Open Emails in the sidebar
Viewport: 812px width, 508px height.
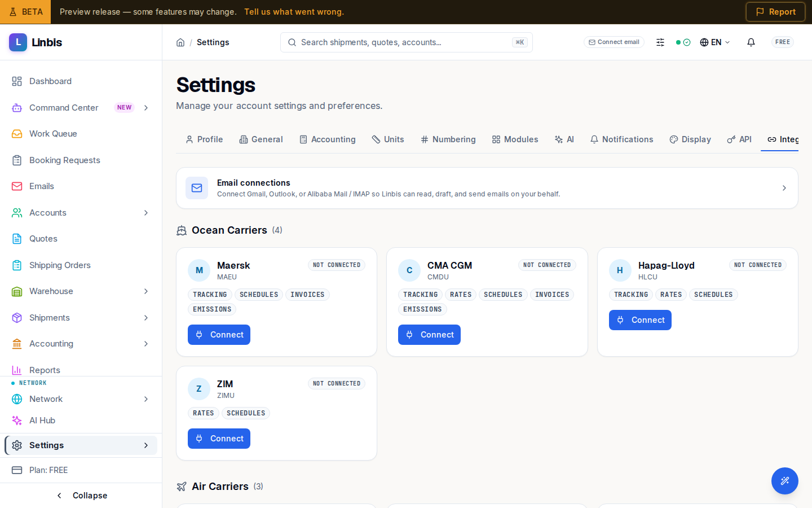[81, 186]
